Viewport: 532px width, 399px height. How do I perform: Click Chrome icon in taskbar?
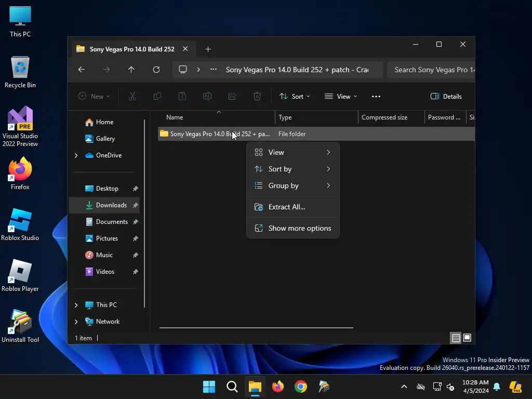[301, 387]
